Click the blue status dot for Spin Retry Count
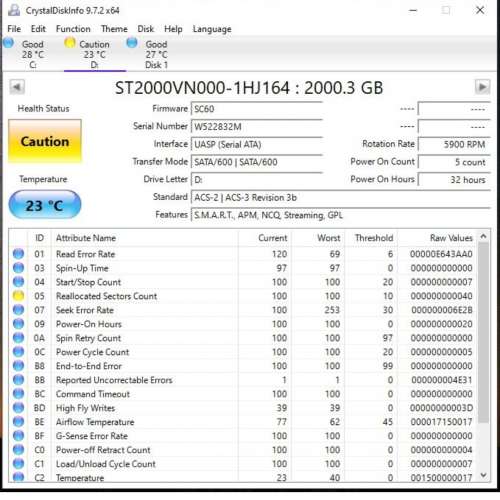This screenshot has width=500, height=500. [x=18, y=338]
